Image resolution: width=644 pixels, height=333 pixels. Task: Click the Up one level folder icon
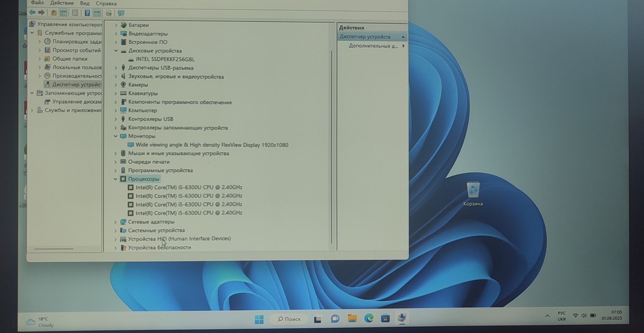[x=54, y=13]
